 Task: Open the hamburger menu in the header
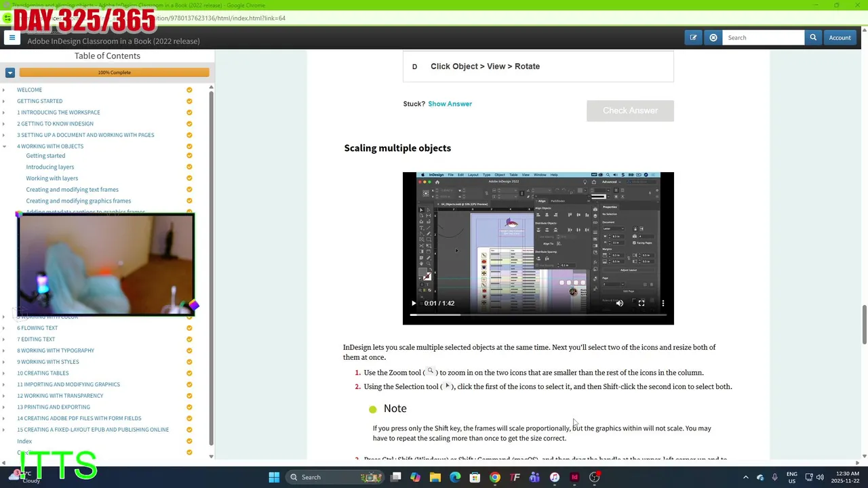(12, 38)
